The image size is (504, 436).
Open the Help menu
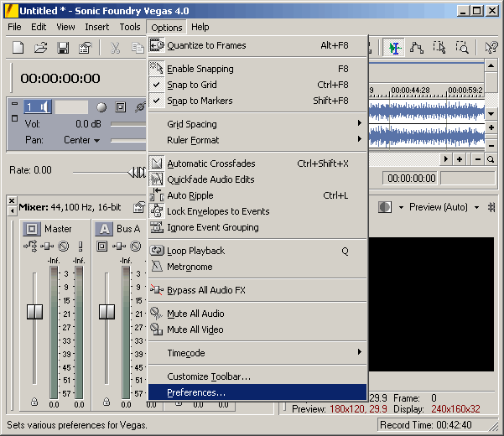[x=200, y=27]
